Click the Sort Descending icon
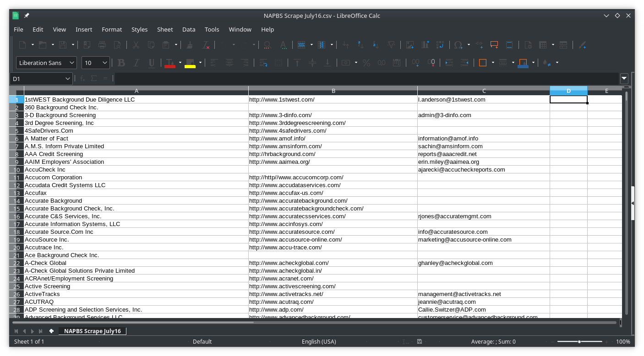 point(376,45)
